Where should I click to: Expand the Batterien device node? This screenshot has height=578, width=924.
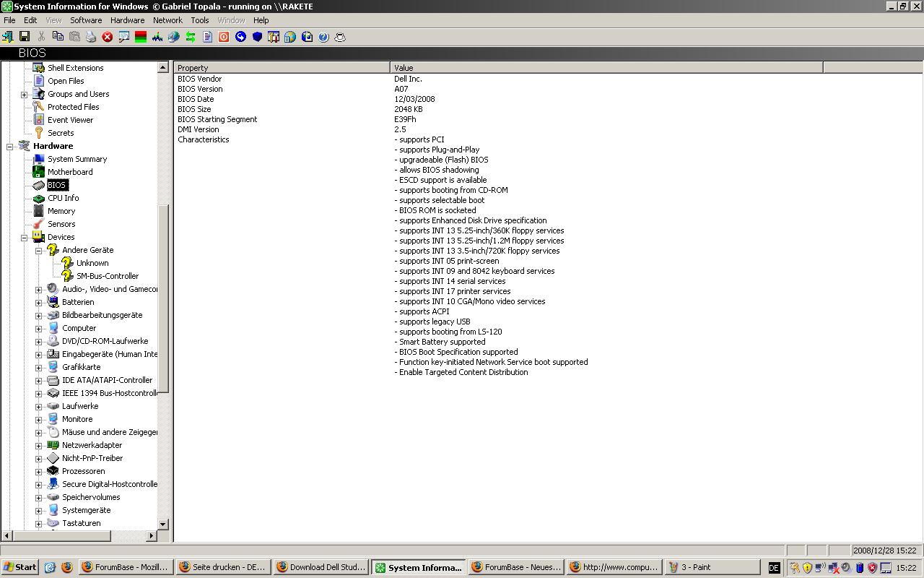tap(39, 302)
